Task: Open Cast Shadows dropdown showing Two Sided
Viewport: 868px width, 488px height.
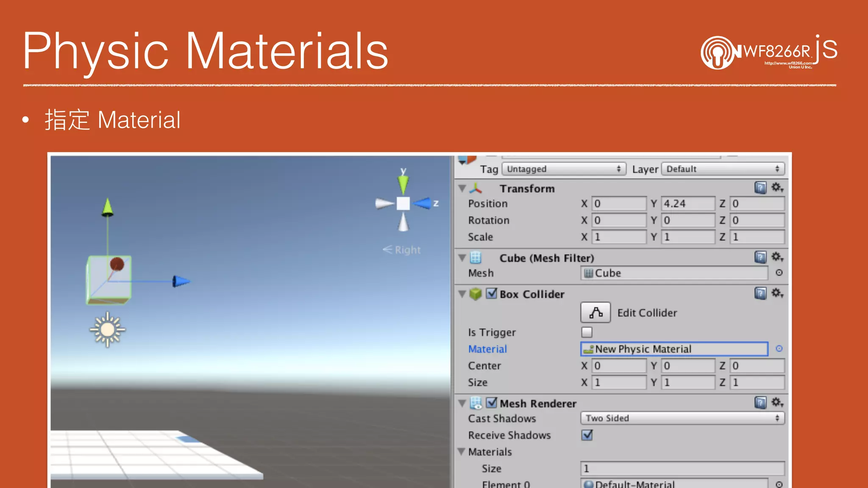Action: point(682,418)
